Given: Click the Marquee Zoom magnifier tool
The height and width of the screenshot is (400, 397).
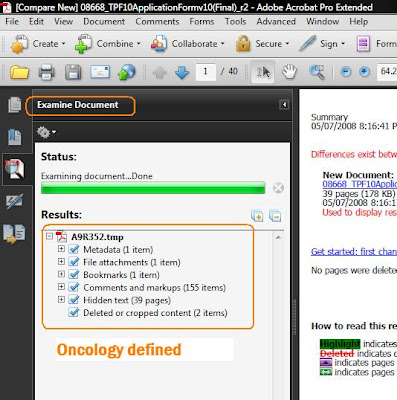Looking at the screenshot, I should [x=317, y=72].
